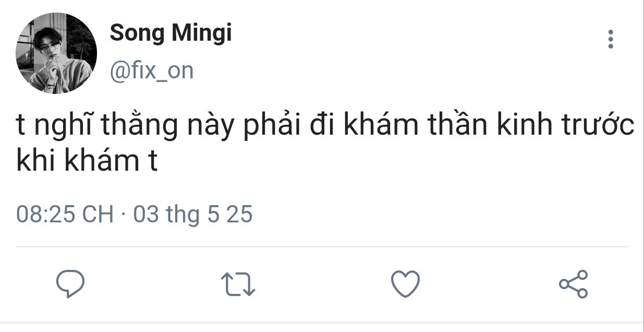This screenshot has width=644, height=332.
Task: Toggle the heart to favorite this post
Action: 405,284
